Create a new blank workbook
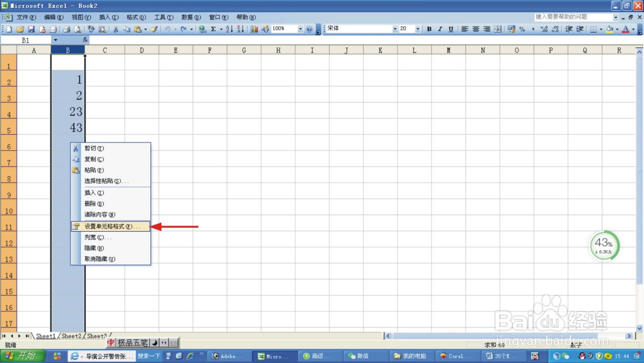 (9, 29)
